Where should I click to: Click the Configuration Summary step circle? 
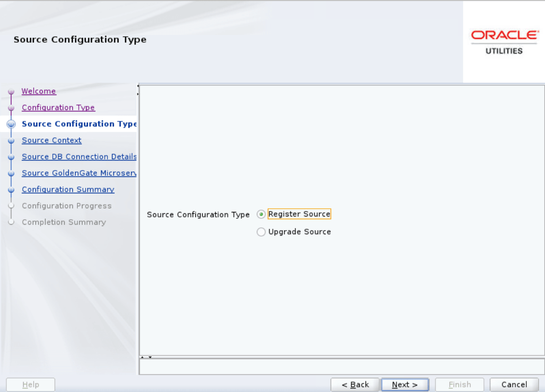coord(11,189)
